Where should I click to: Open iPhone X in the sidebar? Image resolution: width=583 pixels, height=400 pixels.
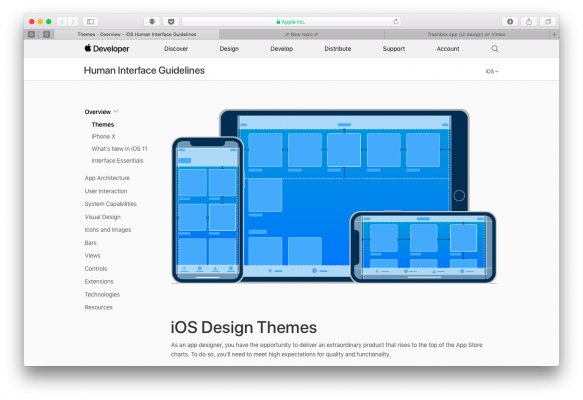pos(103,136)
